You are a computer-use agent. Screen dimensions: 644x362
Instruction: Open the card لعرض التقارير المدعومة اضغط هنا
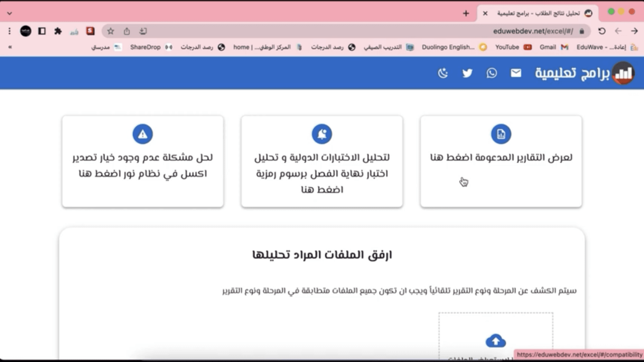click(x=501, y=161)
